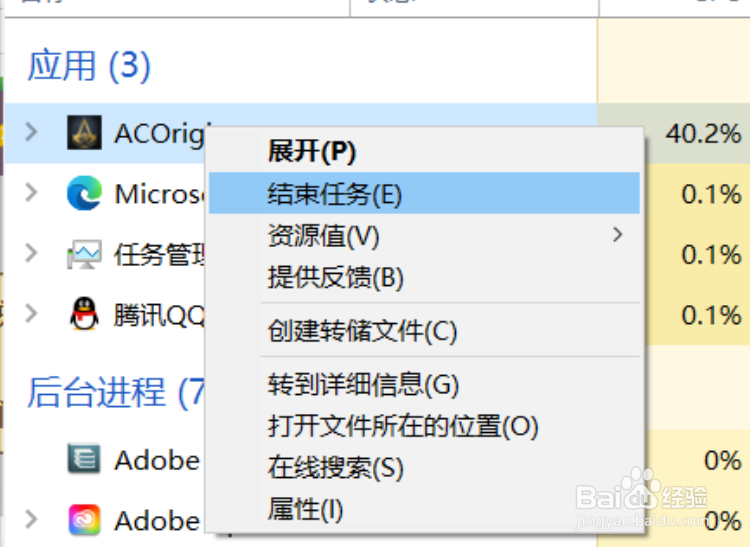Click the ACOrigins app icon
The height and width of the screenshot is (547, 750).
pos(84,133)
